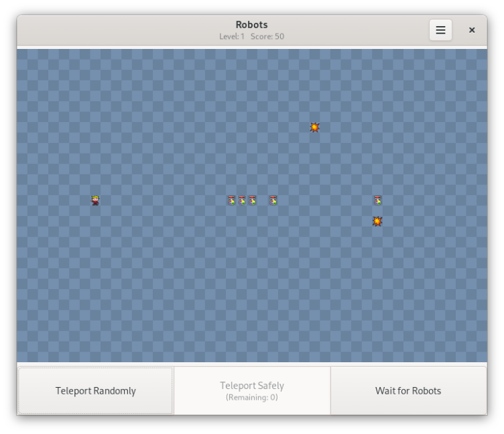The image size is (504, 434).
Task: Click the Level and Score subtitle
Action: (x=251, y=36)
